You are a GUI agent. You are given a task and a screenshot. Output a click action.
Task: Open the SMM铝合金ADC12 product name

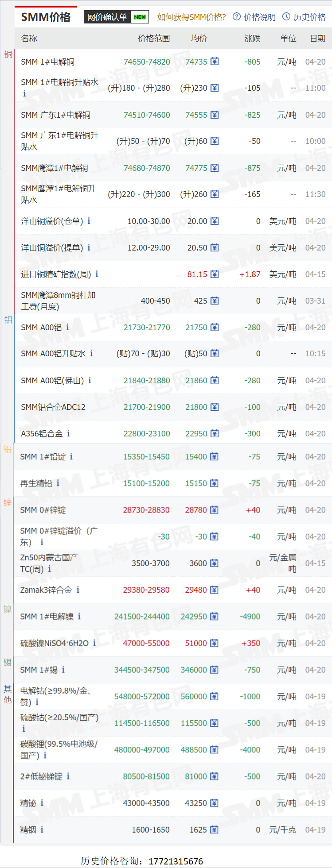click(x=53, y=407)
